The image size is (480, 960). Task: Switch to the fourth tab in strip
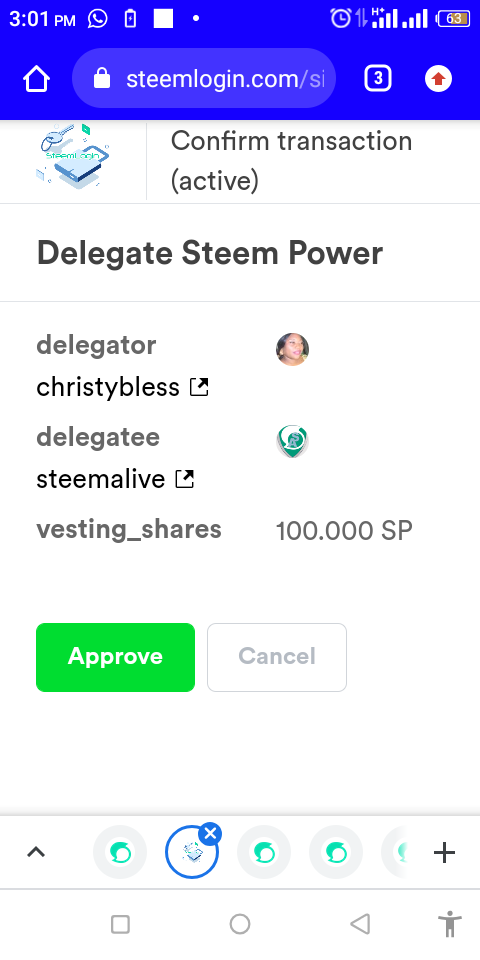(x=336, y=852)
